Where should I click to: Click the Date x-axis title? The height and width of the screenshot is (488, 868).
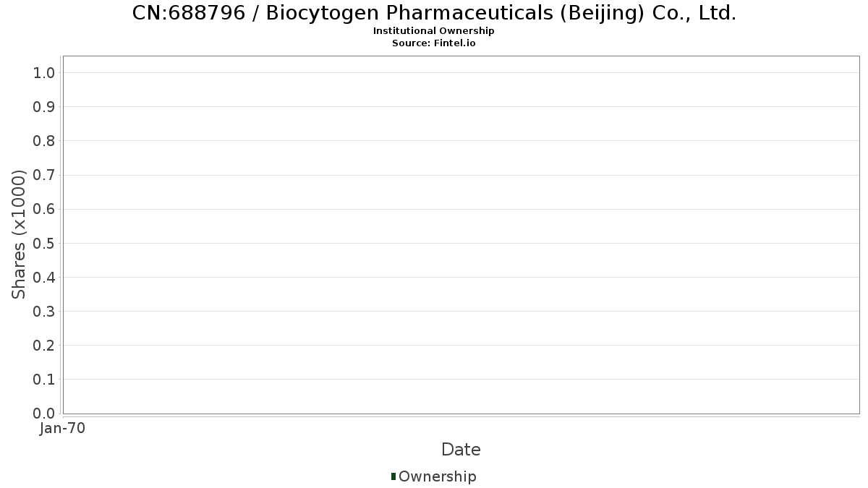tap(461, 450)
